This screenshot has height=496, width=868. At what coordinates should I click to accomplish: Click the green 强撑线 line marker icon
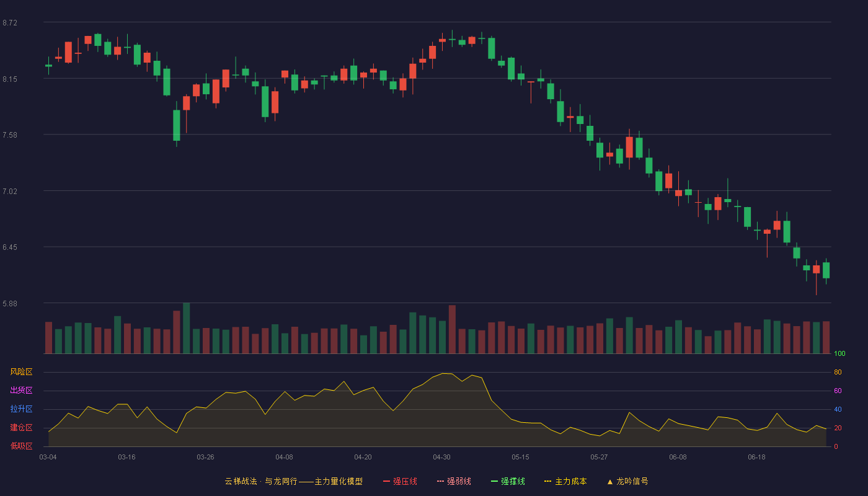pyautogui.click(x=494, y=481)
